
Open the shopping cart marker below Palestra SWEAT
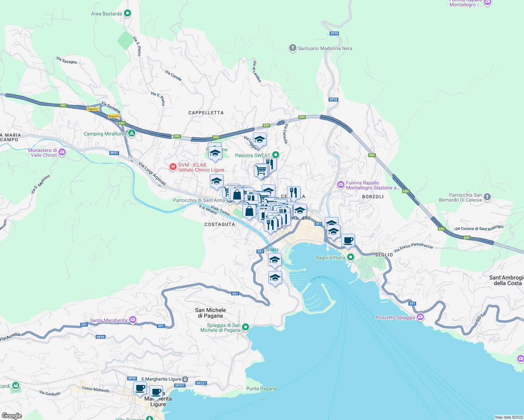(x=261, y=170)
